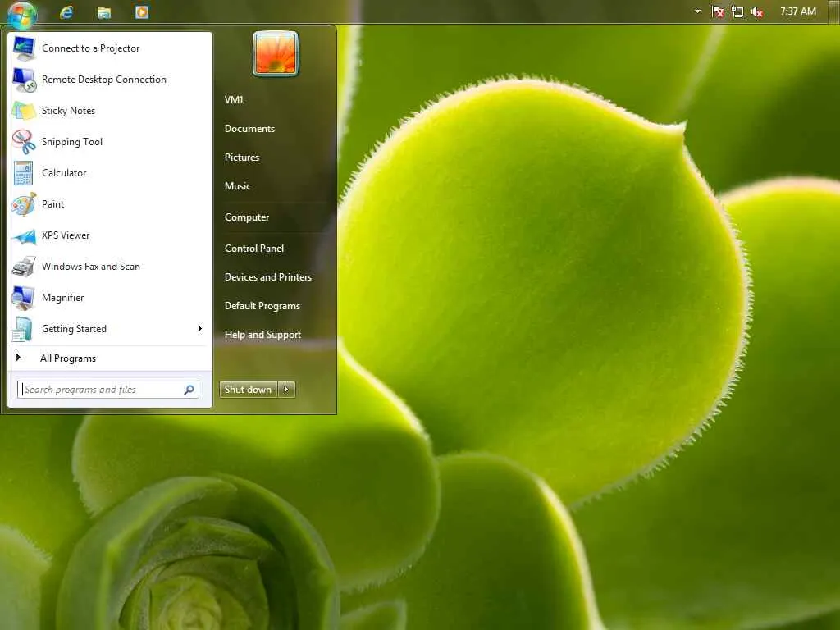Open Computer from the Start menu

click(246, 217)
